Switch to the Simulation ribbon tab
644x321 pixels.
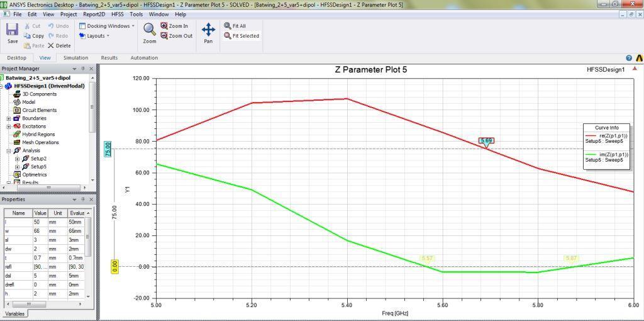75,58
